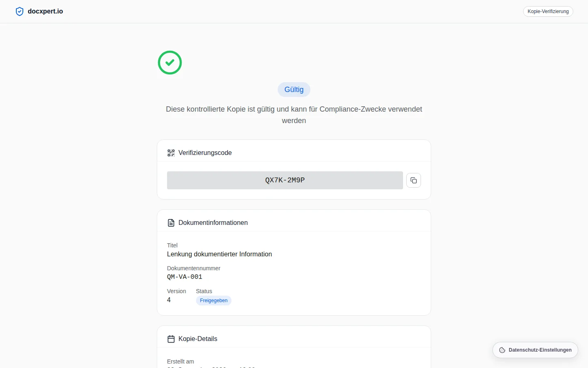Click the Dokumentinformationen section heading
Image resolution: width=588 pixels, height=368 pixels.
[x=213, y=223]
